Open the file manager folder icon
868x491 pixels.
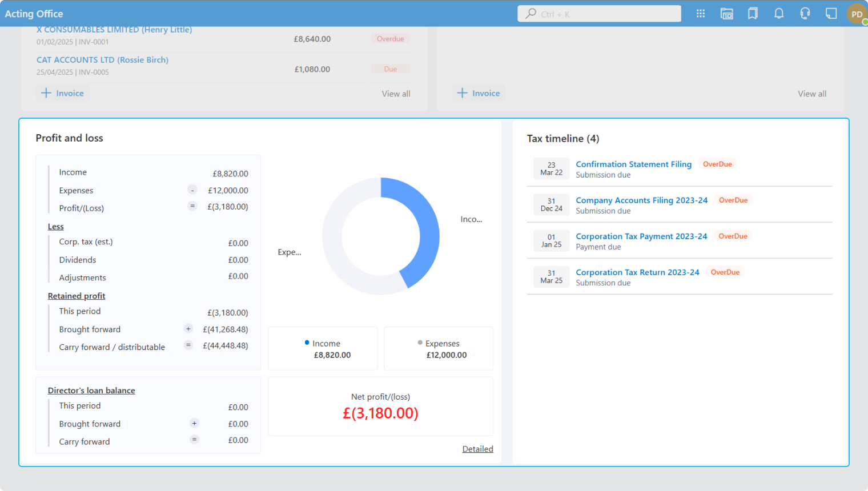coord(726,14)
